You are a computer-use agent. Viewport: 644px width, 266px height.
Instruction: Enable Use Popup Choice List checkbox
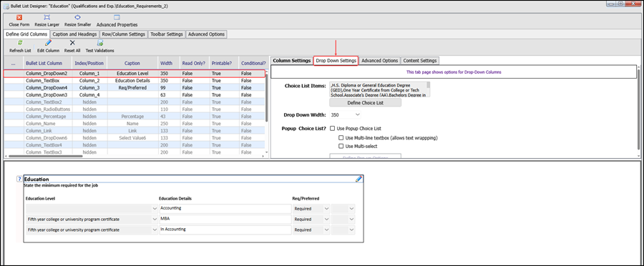(333, 129)
